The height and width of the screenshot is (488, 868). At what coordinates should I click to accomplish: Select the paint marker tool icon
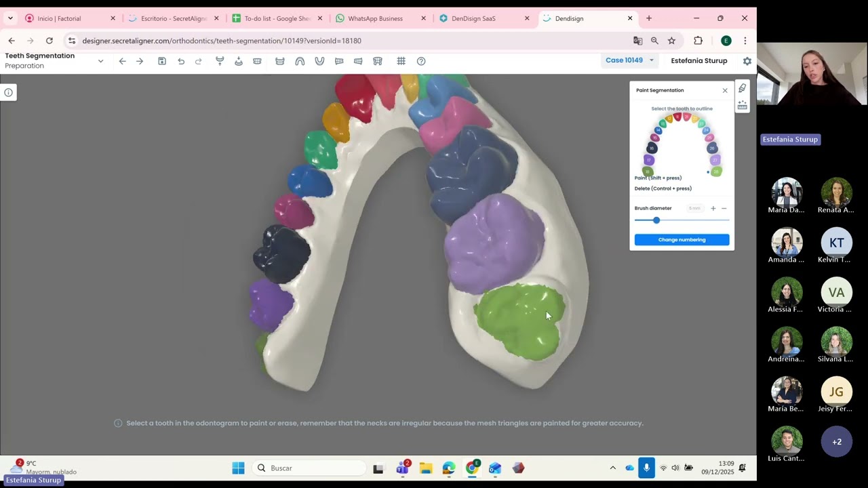point(743,88)
